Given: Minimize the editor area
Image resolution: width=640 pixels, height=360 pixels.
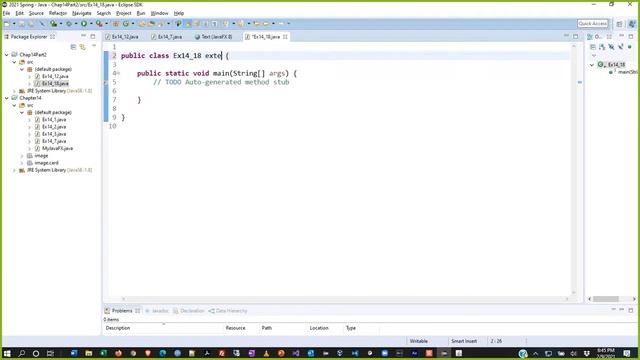Looking at the screenshot, I should click(x=566, y=36).
